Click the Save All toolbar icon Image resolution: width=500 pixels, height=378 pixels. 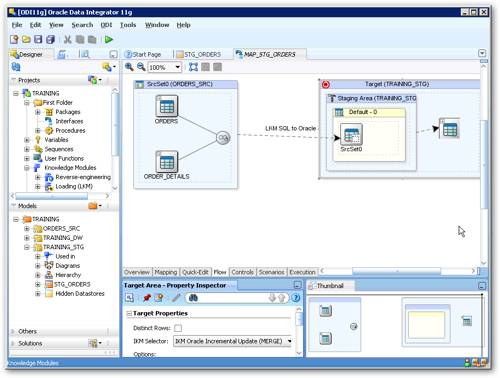tap(50, 40)
